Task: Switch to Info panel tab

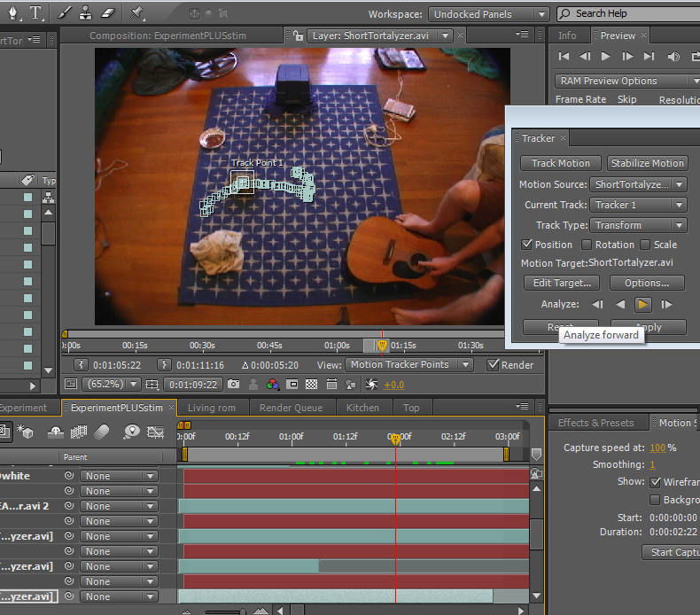Action: (567, 35)
